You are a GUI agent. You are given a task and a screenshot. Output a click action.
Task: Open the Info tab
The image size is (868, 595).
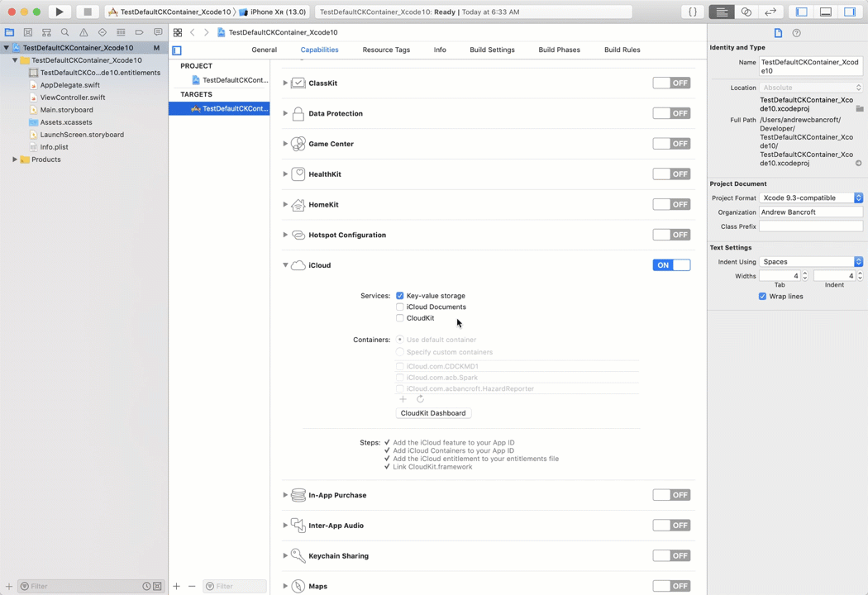click(x=440, y=50)
